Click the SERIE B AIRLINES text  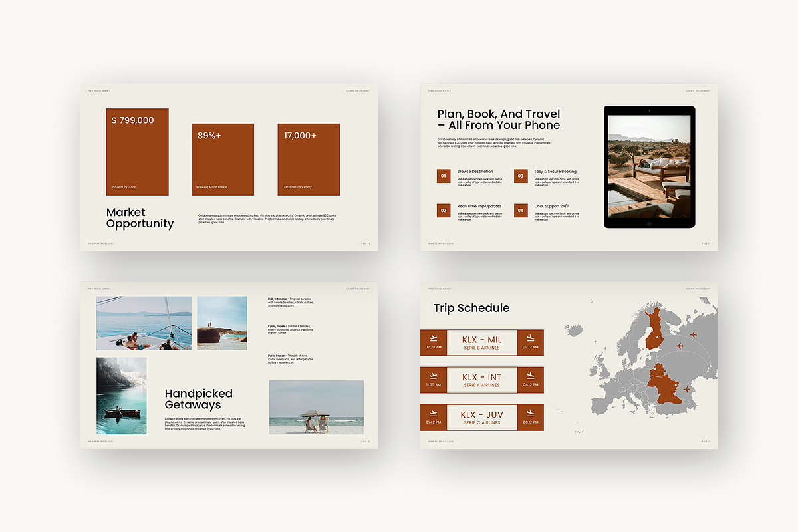[x=482, y=348]
